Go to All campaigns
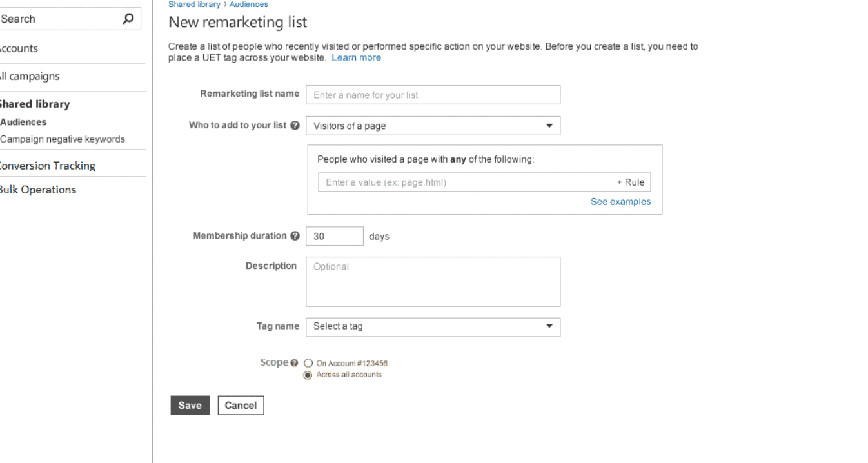This screenshot has height=463, width=868. pyautogui.click(x=29, y=76)
